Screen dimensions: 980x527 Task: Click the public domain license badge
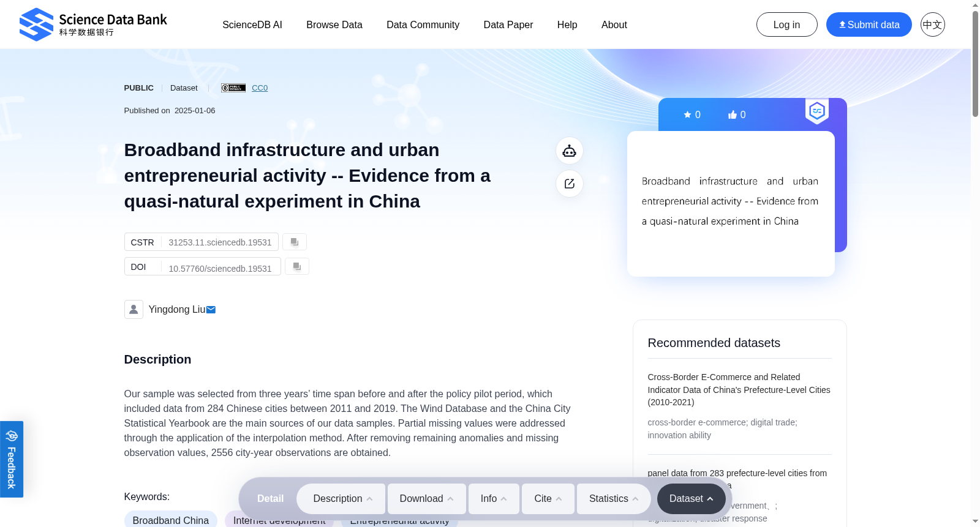(233, 88)
